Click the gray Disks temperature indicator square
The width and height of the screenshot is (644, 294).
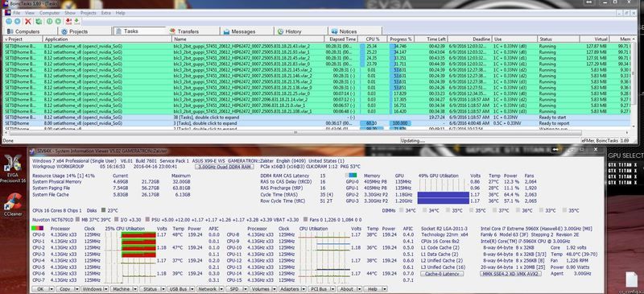pyautogui.click(x=104, y=210)
